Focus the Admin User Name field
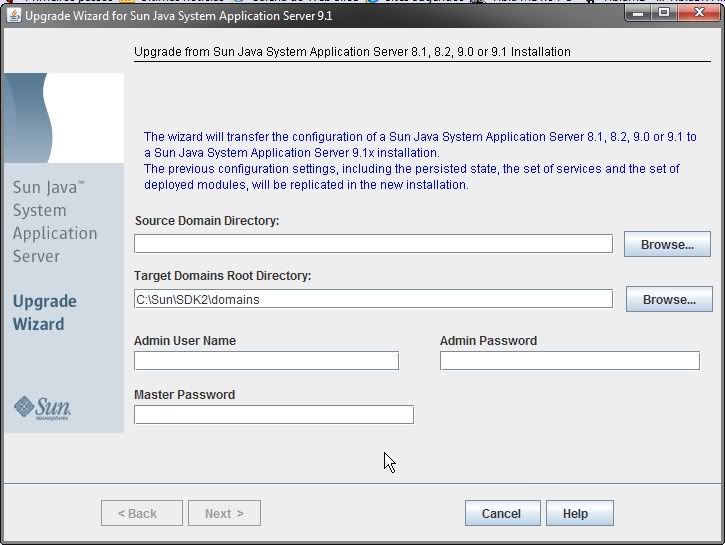The height and width of the screenshot is (545, 725). pyautogui.click(x=266, y=361)
